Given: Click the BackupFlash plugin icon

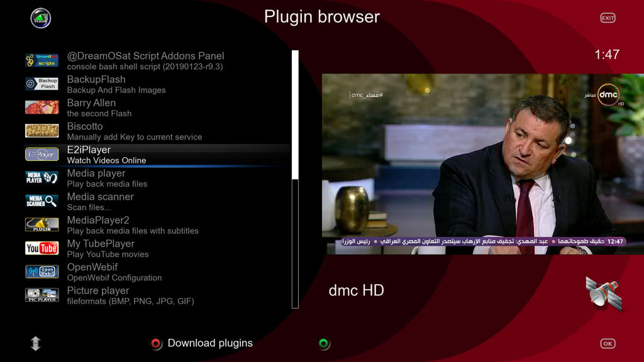Looking at the screenshot, I should pyautogui.click(x=42, y=84).
